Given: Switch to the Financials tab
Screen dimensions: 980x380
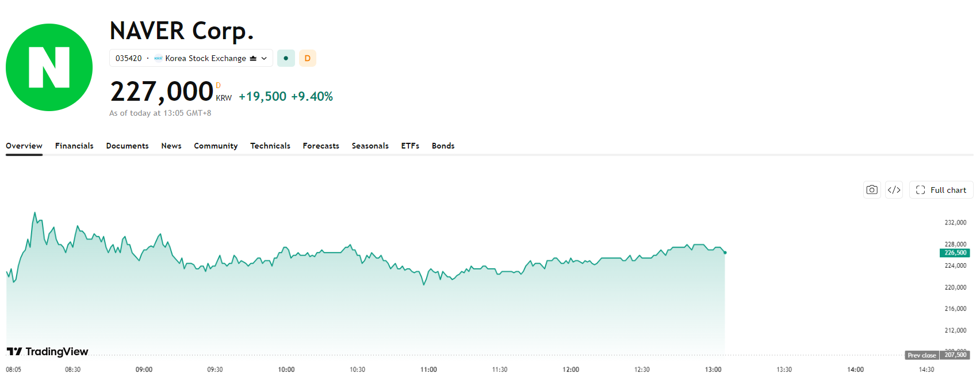Looking at the screenshot, I should point(74,146).
